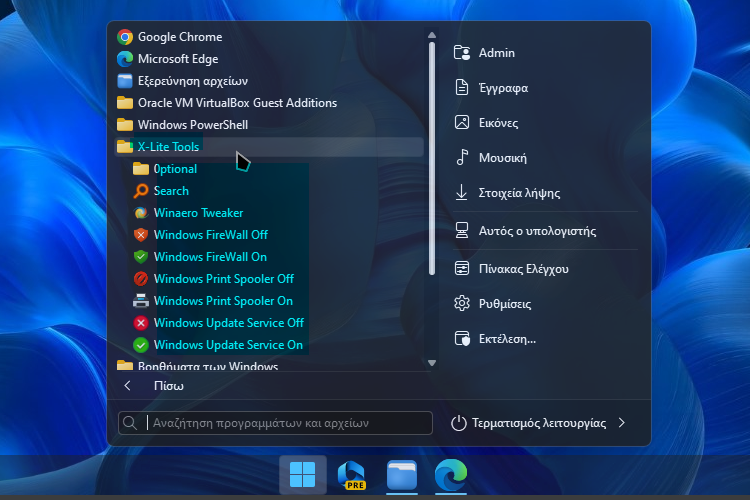Click the program list scrollbar thumb
The height and width of the screenshot is (500, 750).
[432, 158]
